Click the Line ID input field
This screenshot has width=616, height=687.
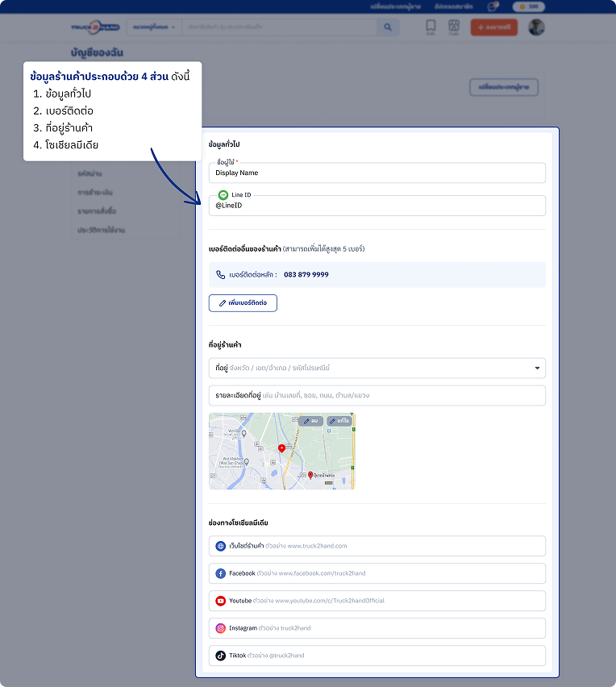[x=377, y=206]
